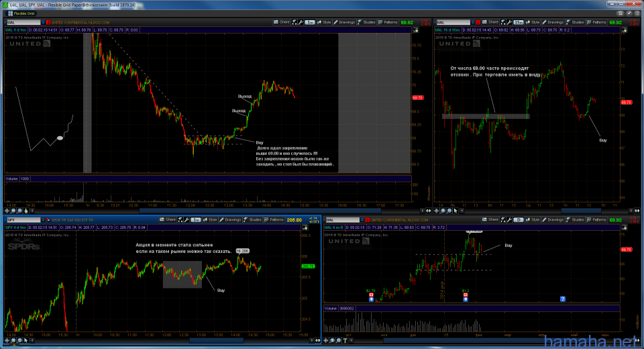Open Patterns menu in bottom-right daily chart
This screenshot has height=349, width=644.
596,220
